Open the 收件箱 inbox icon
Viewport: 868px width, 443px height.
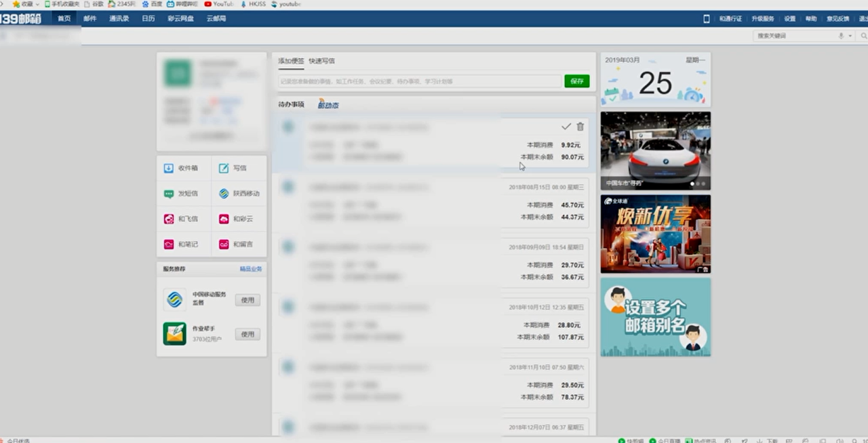coord(169,168)
